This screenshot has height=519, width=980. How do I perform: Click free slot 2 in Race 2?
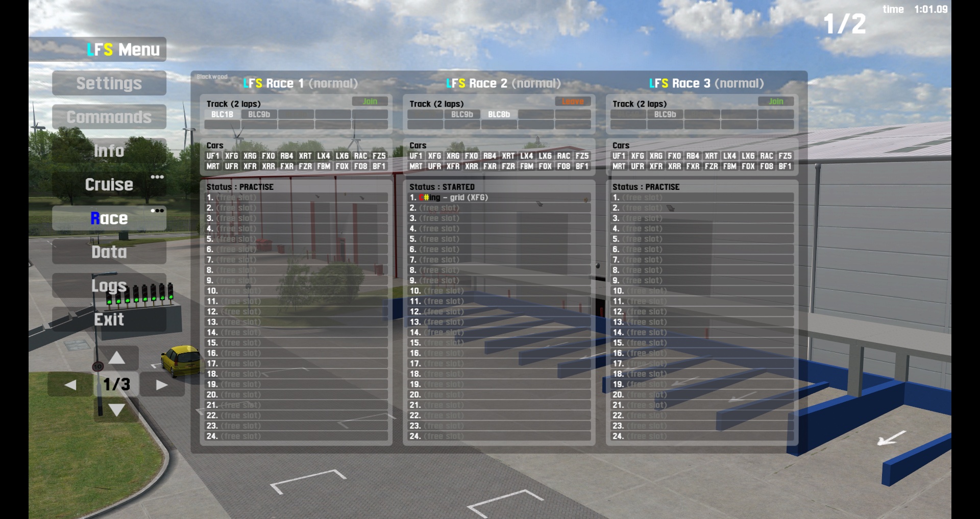[x=499, y=208]
